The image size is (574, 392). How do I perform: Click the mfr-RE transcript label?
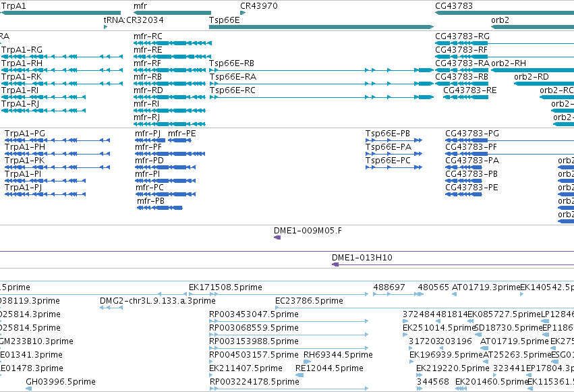(x=148, y=49)
